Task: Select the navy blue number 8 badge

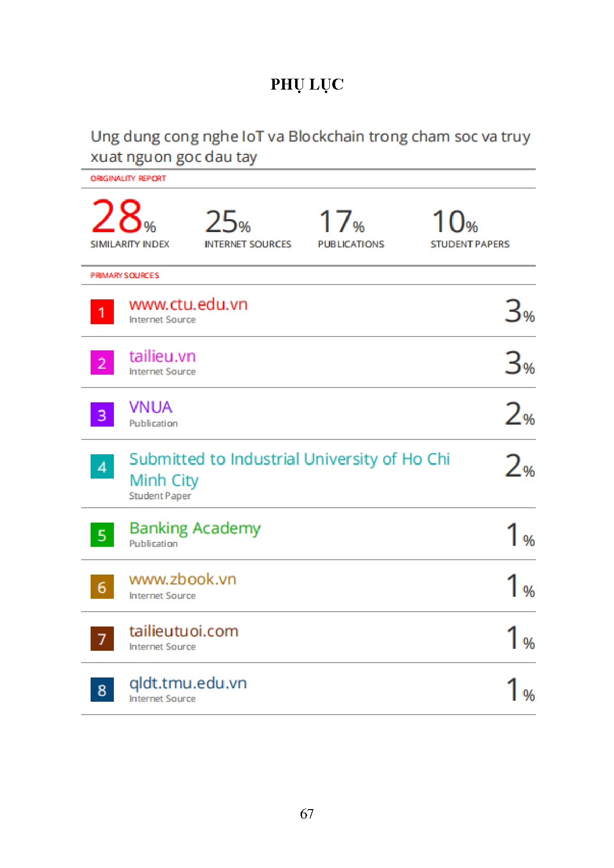Action: (102, 690)
